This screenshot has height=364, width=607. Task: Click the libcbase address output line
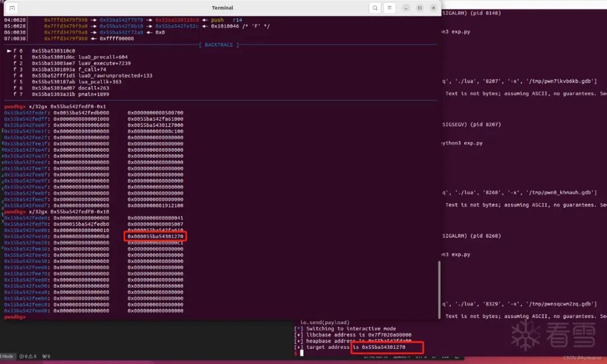[x=353, y=335]
